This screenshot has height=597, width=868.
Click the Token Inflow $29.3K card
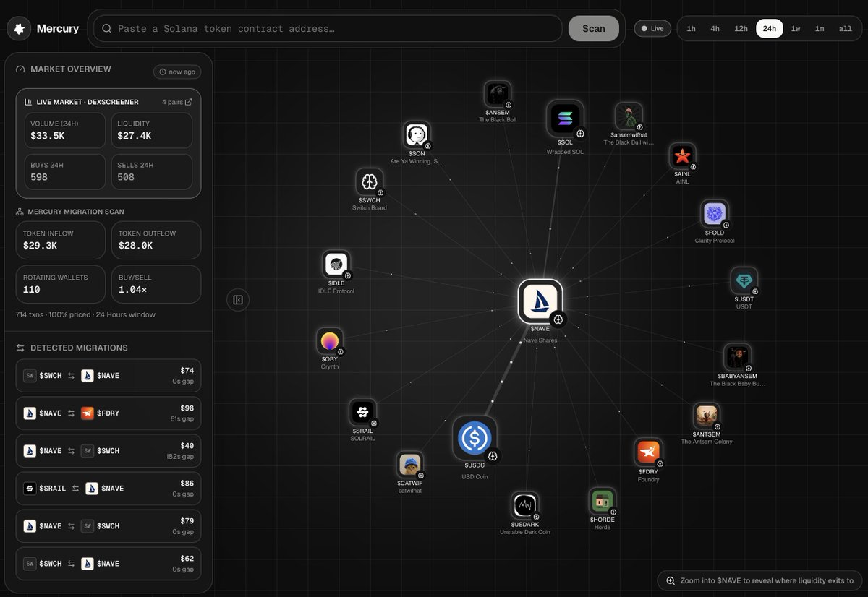coord(61,240)
